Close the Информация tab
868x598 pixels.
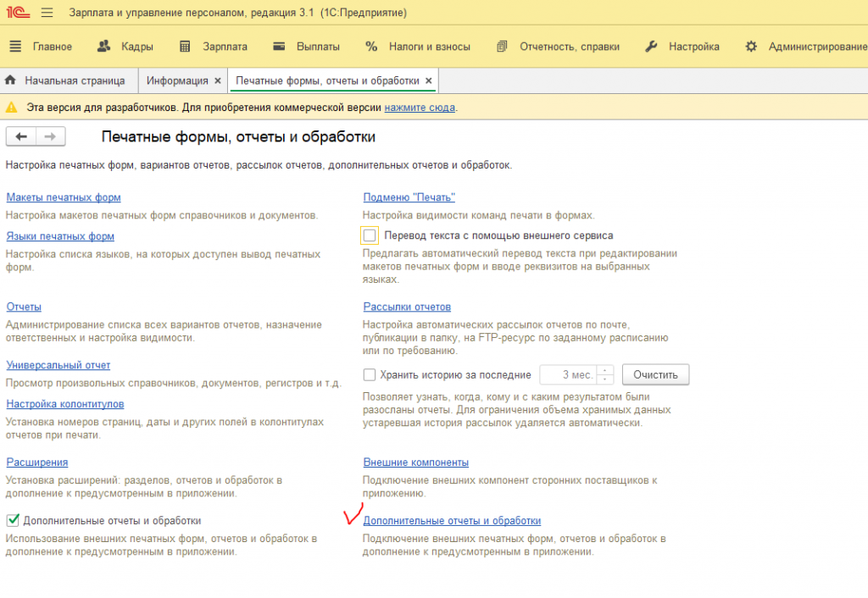[x=218, y=80]
